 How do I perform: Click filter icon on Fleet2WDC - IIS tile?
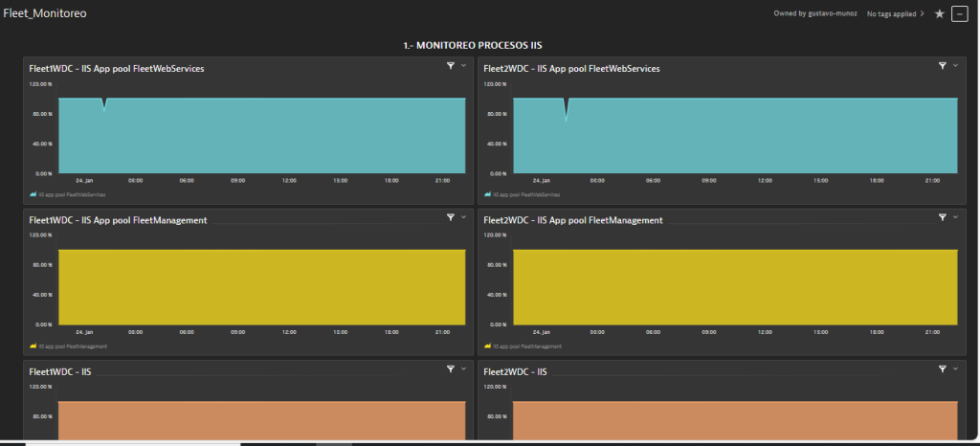943,369
